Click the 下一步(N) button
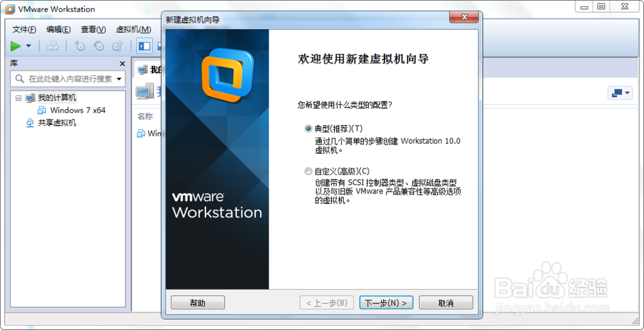This screenshot has height=330, width=644. tap(386, 303)
